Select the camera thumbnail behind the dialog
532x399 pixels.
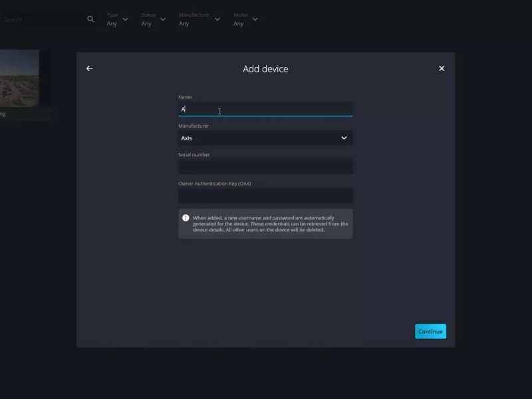pyautogui.click(x=19, y=78)
